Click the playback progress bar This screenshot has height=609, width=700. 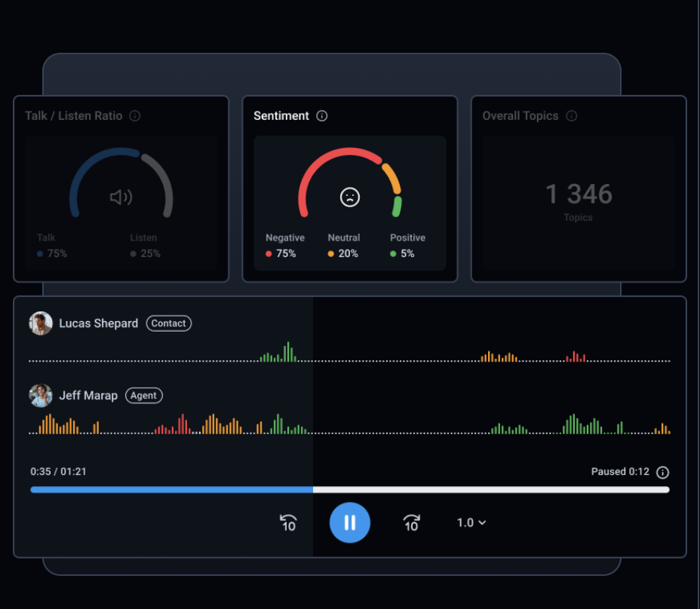click(x=349, y=489)
